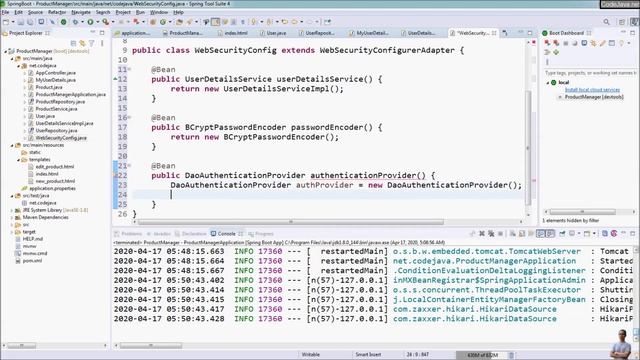This screenshot has height=360, width=640.
Task: Collapse the templates folder
Action: pos(18,160)
